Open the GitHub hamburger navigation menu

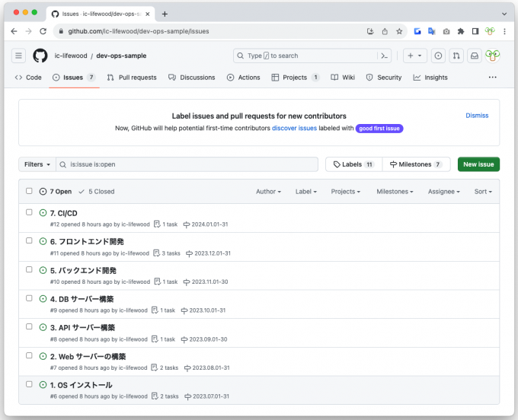tap(19, 56)
